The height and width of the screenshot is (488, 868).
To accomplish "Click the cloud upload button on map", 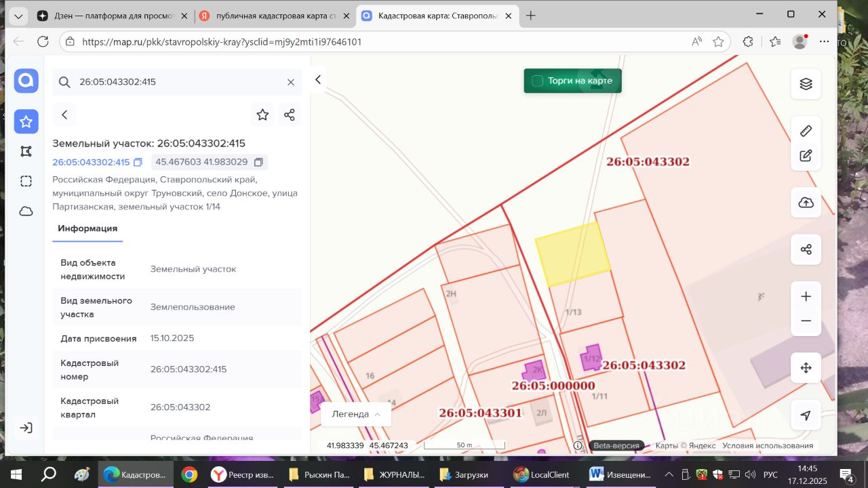I will pos(806,203).
